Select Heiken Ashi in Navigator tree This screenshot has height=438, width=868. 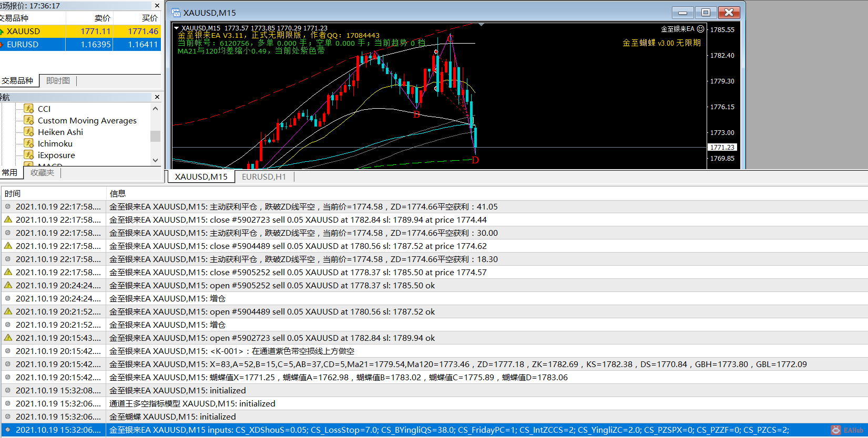tap(60, 132)
